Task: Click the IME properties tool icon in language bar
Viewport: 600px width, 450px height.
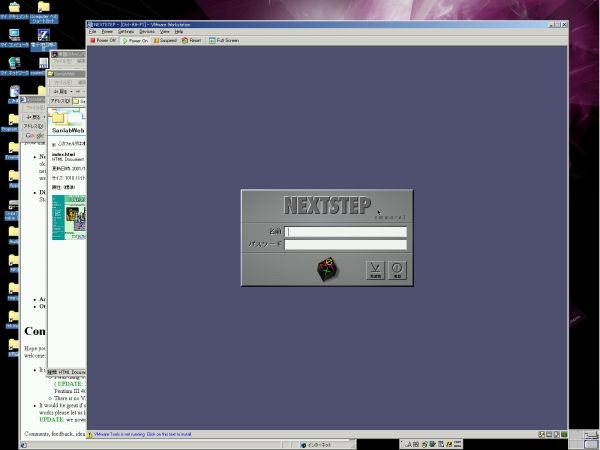Action: click(440, 444)
